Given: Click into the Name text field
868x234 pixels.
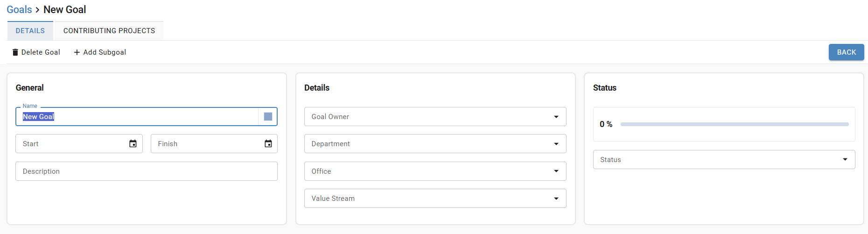Looking at the screenshot, I should [x=137, y=117].
